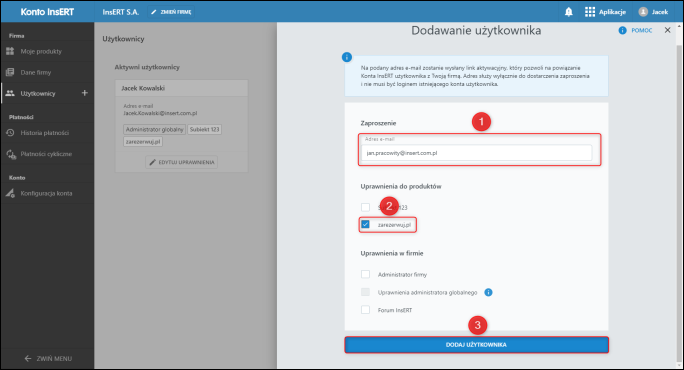Collapse the sidebar with ZWIŃ MENU
Image resolution: width=684 pixels, height=370 pixels.
(47, 358)
